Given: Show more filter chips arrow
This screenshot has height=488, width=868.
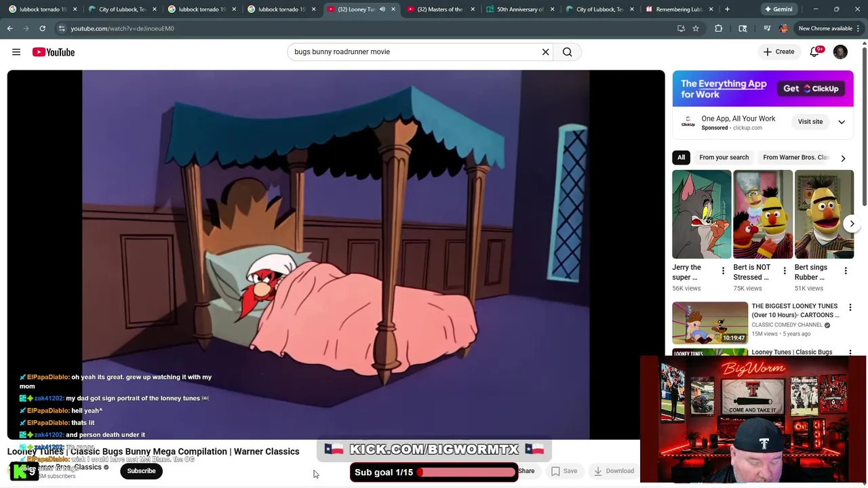Looking at the screenshot, I should coord(843,158).
